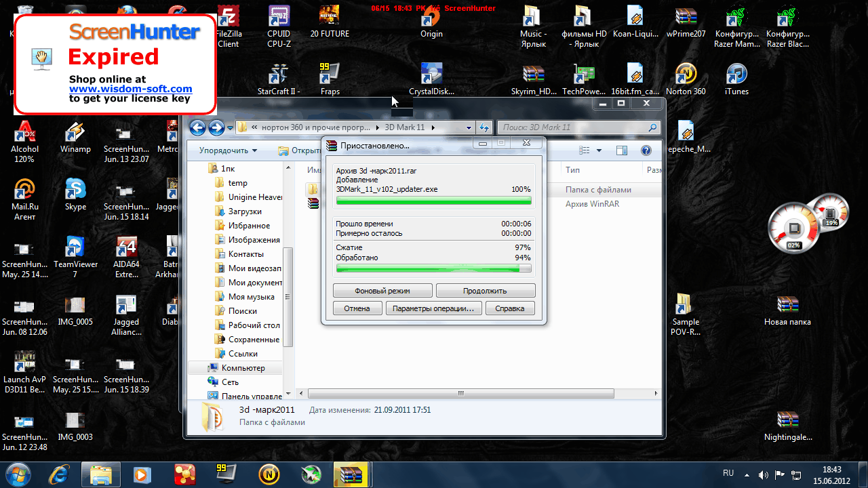Click the www.wisdom-soft.com link
The height and width of the screenshot is (488, 868).
tap(130, 89)
